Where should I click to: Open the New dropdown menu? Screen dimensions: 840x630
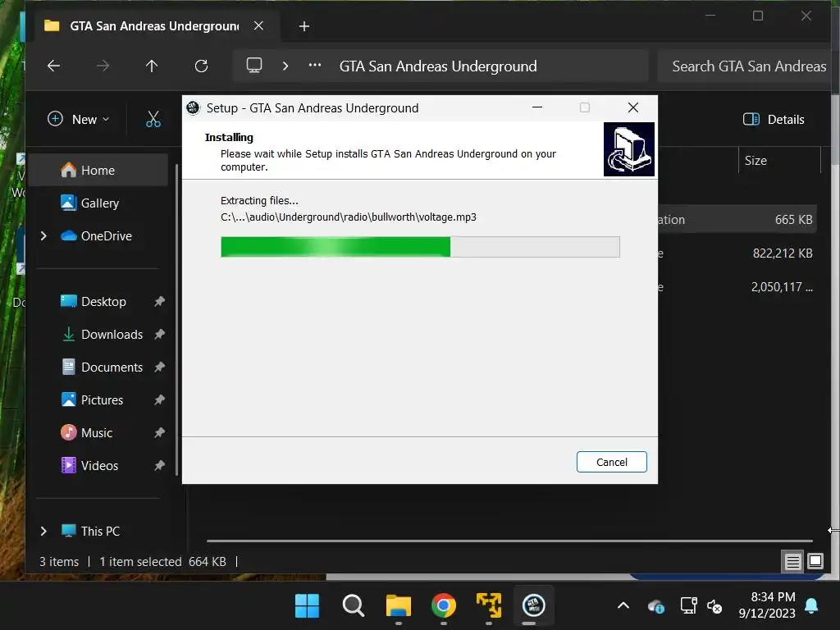coord(78,119)
